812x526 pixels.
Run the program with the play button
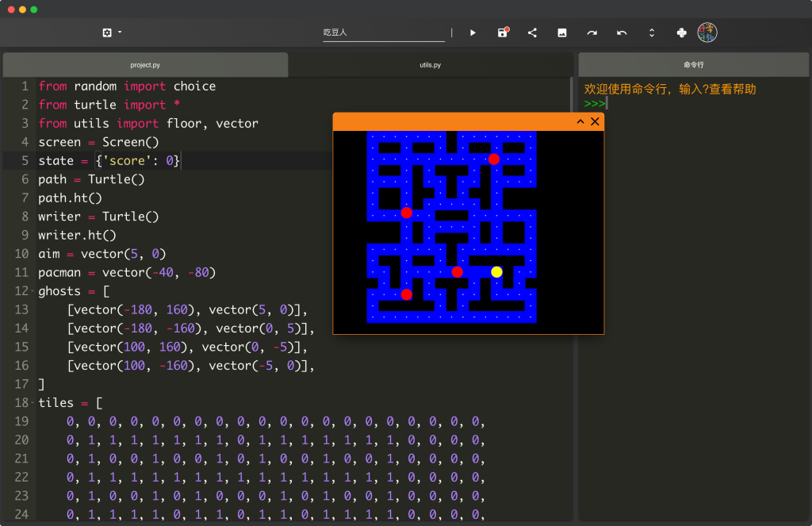[473, 33]
